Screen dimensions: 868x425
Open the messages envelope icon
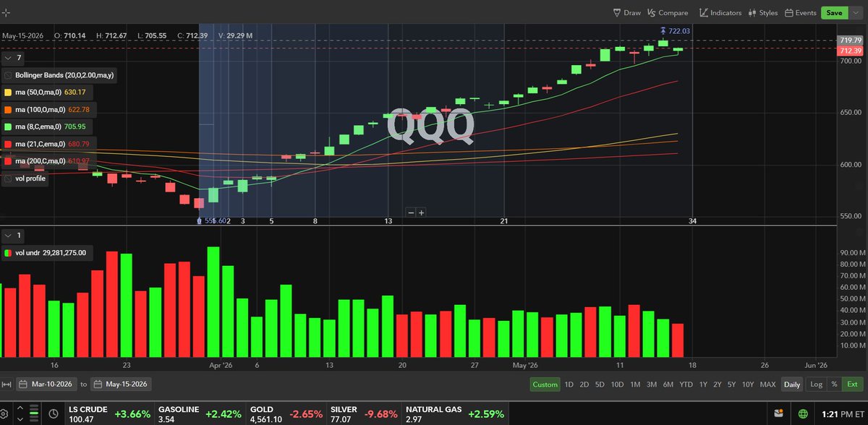(778, 414)
